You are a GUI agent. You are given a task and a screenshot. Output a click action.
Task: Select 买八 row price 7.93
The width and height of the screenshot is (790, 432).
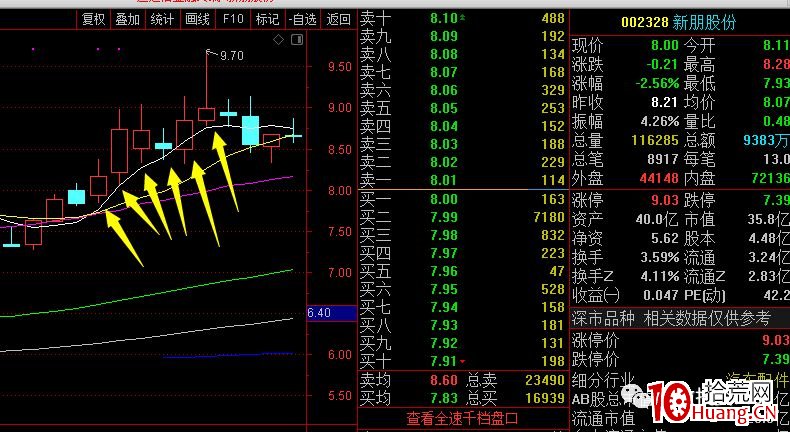click(444, 325)
